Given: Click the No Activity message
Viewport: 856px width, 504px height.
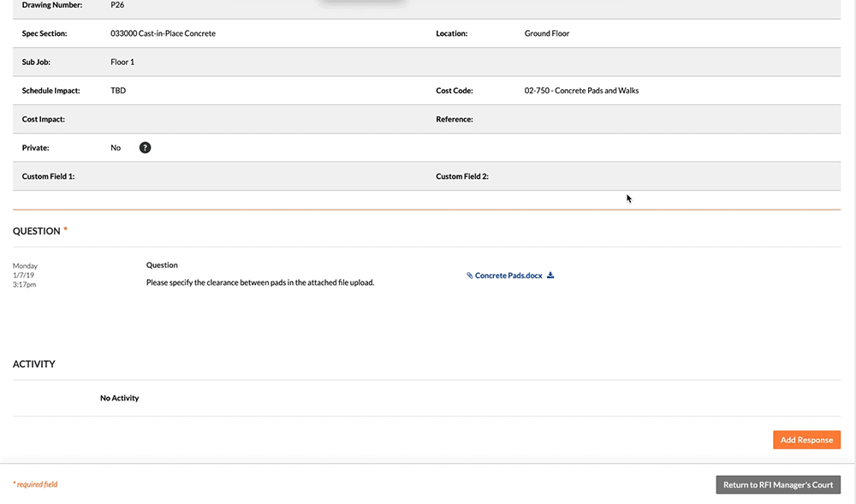Looking at the screenshot, I should pyautogui.click(x=119, y=398).
